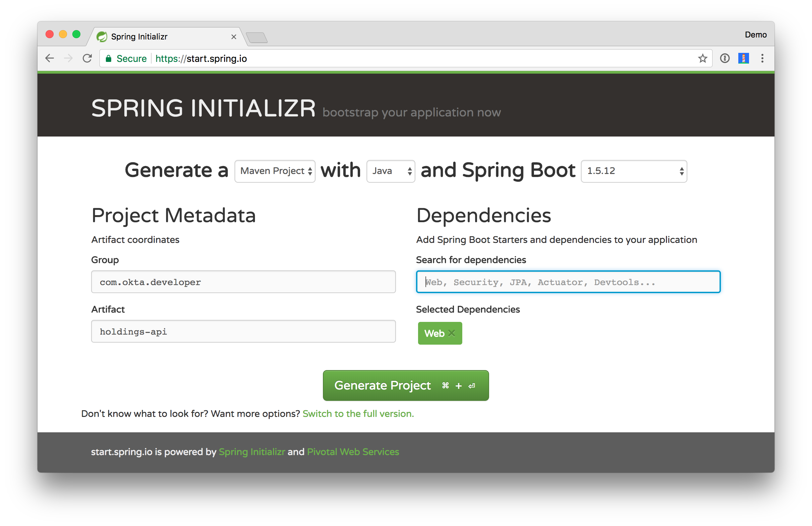
Task: Open the Pivotal Web Services link
Action: [x=353, y=452]
